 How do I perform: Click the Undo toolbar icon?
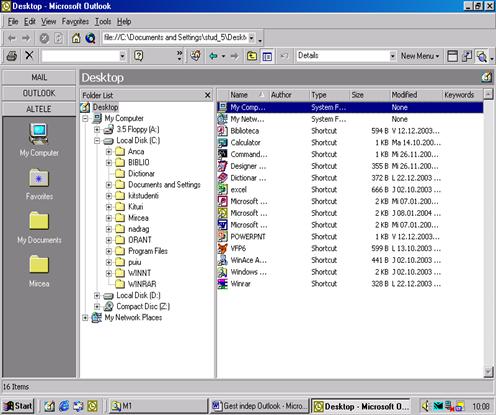pyautogui.click(x=284, y=56)
